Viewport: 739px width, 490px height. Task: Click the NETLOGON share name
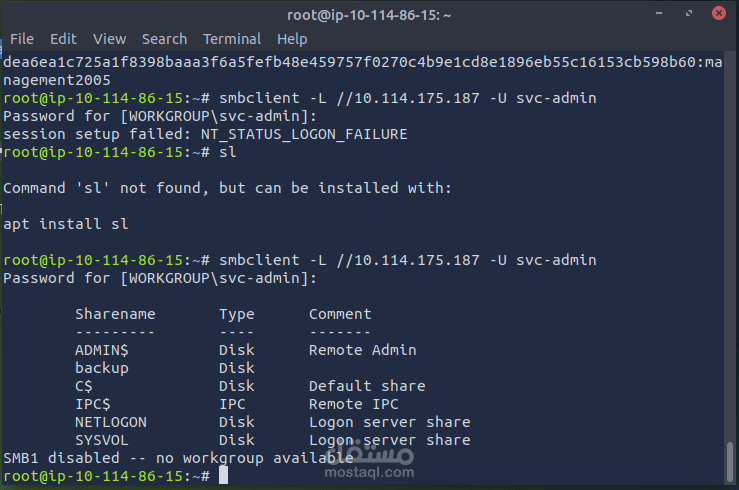pos(111,422)
